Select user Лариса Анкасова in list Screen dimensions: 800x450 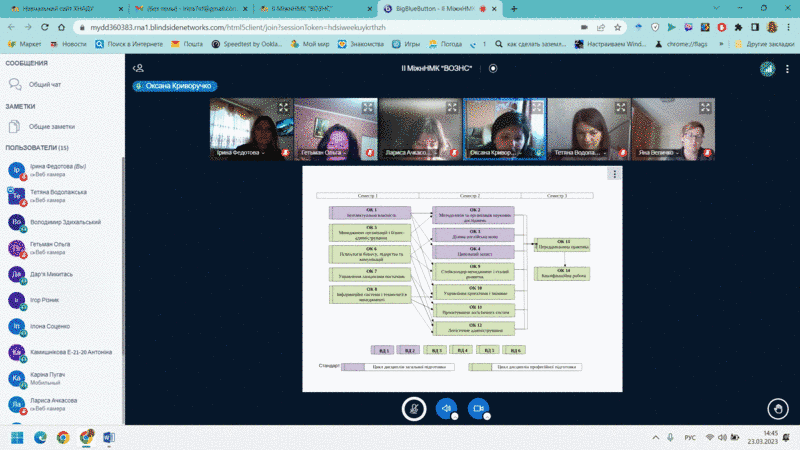point(61,404)
